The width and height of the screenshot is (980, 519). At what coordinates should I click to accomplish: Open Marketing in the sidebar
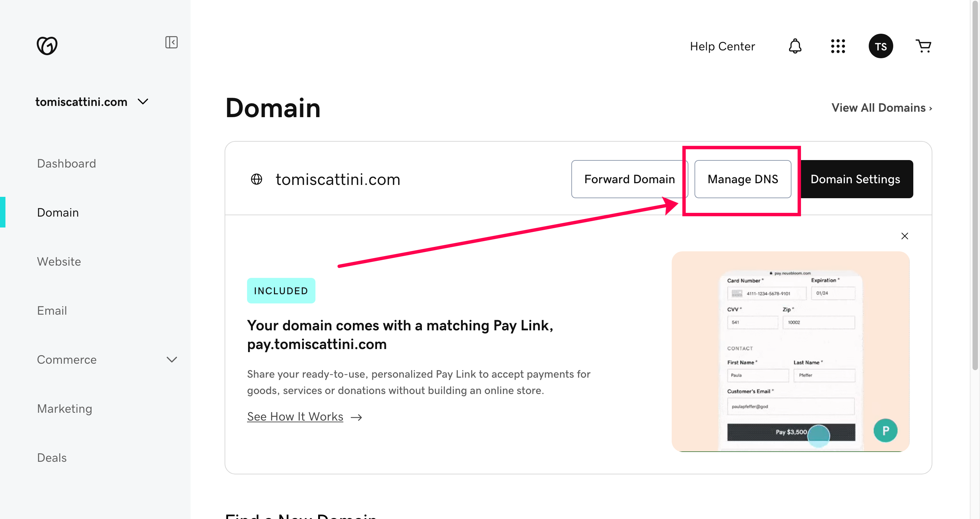click(x=65, y=409)
